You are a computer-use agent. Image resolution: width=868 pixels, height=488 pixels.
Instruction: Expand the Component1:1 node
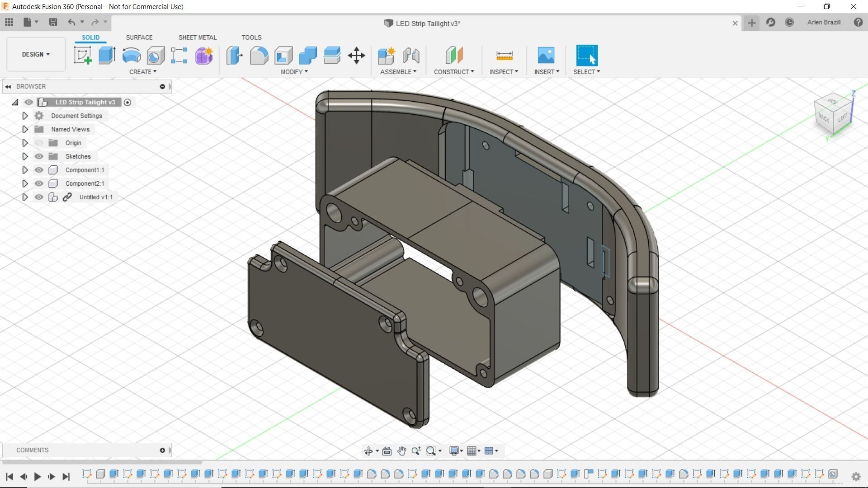25,170
